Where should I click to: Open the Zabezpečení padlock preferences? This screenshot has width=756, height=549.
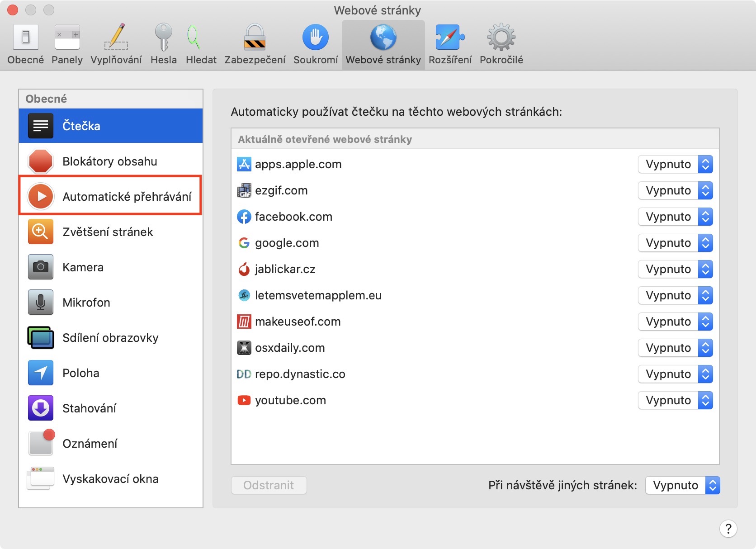point(255,38)
